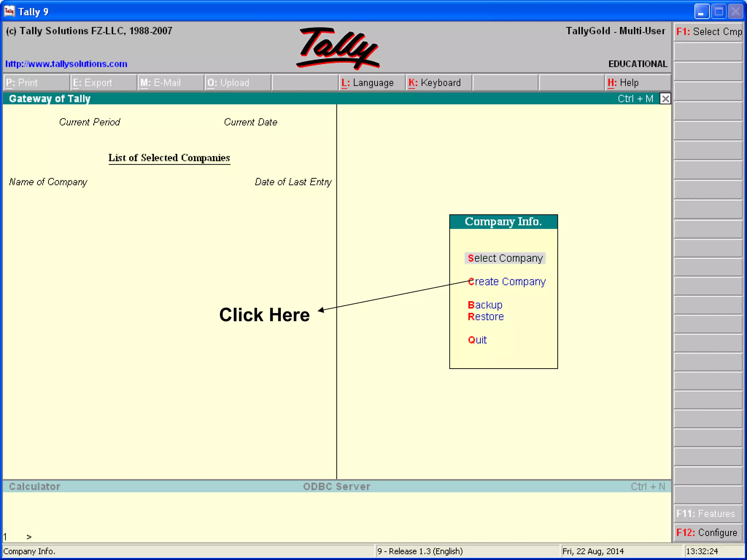This screenshot has width=747, height=560.
Task: Quit Tally via the menu
Action: [x=477, y=340]
